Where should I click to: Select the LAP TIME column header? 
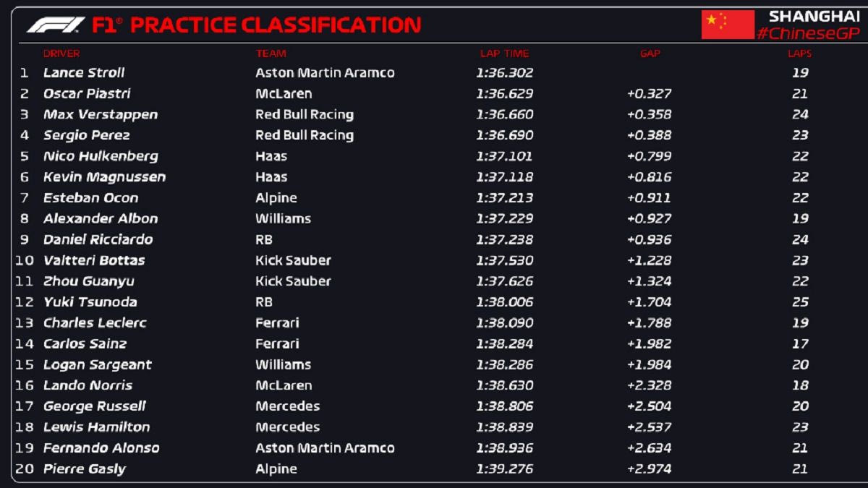504,53
